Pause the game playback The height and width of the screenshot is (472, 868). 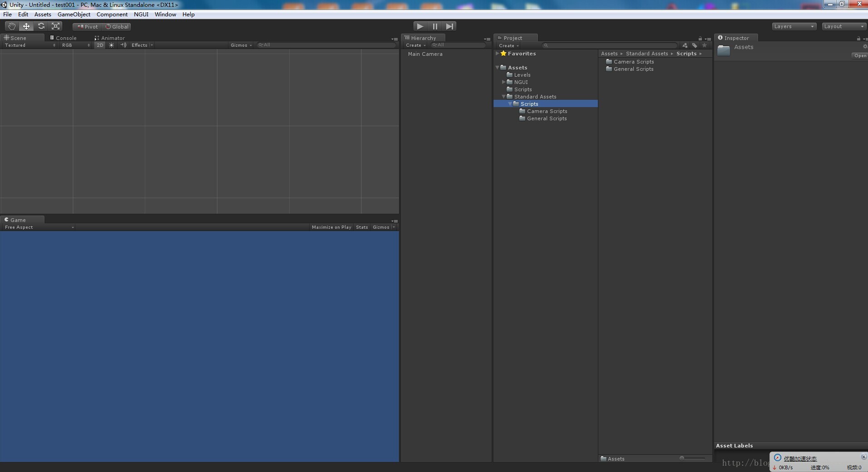(435, 26)
